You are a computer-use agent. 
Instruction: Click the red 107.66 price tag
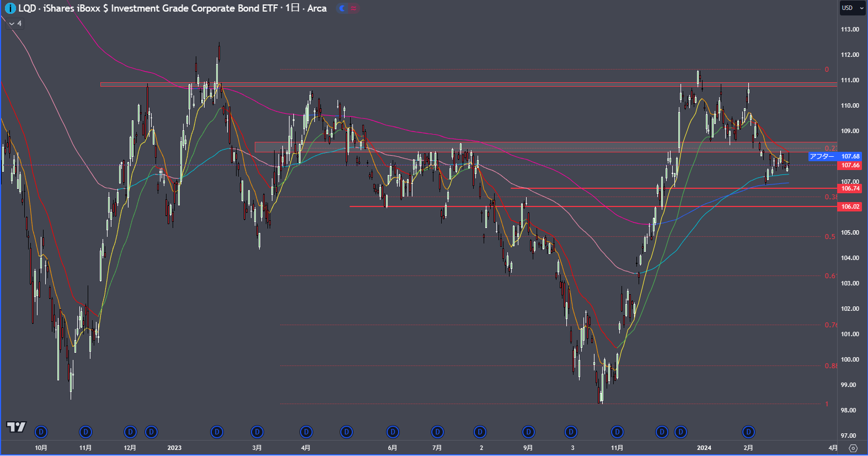[x=850, y=166]
